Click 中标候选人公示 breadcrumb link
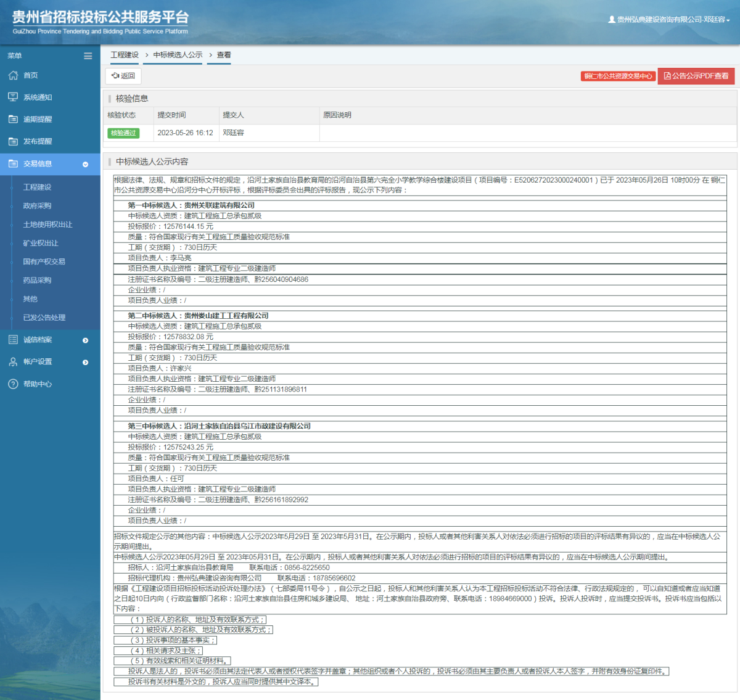Screen dimensions: 740x700 (178, 55)
